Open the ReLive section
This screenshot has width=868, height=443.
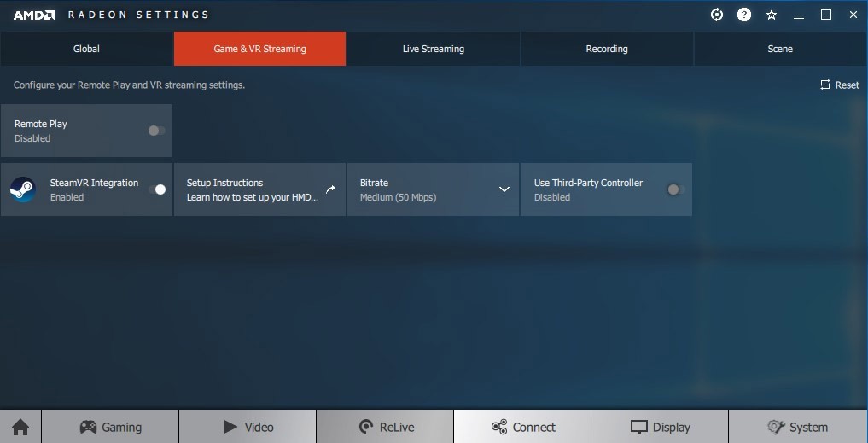coord(385,427)
